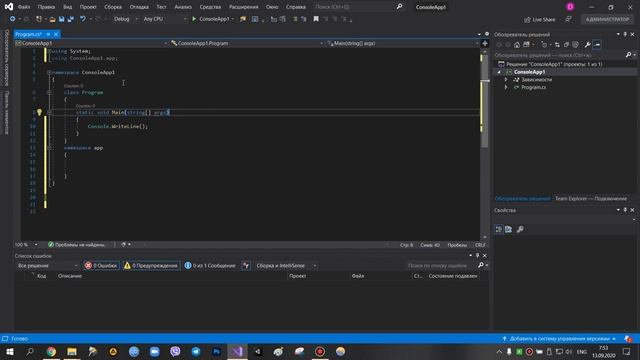This screenshot has height=360, width=640.
Task: Open the Debug configuration dropdown
Action: (x=125, y=19)
